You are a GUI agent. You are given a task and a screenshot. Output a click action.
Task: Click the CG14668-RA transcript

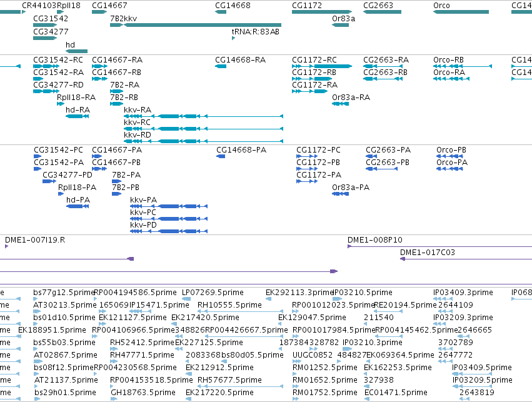[221, 66]
